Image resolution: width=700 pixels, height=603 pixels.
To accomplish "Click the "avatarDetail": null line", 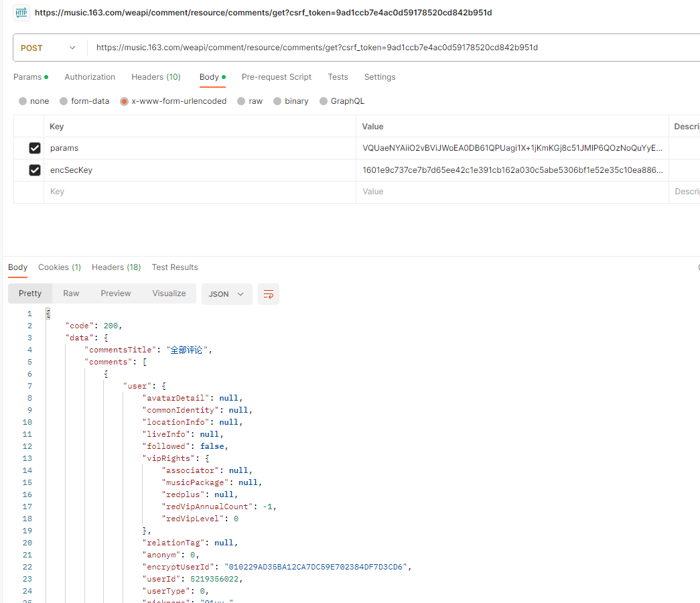I will point(192,398).
